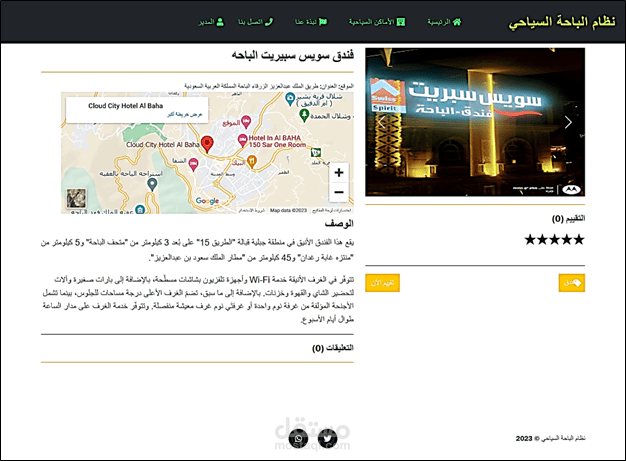Click the yellow tag button for فندق
The width and height of the screenshot is (626, 461).
click(x=572, y=283)
